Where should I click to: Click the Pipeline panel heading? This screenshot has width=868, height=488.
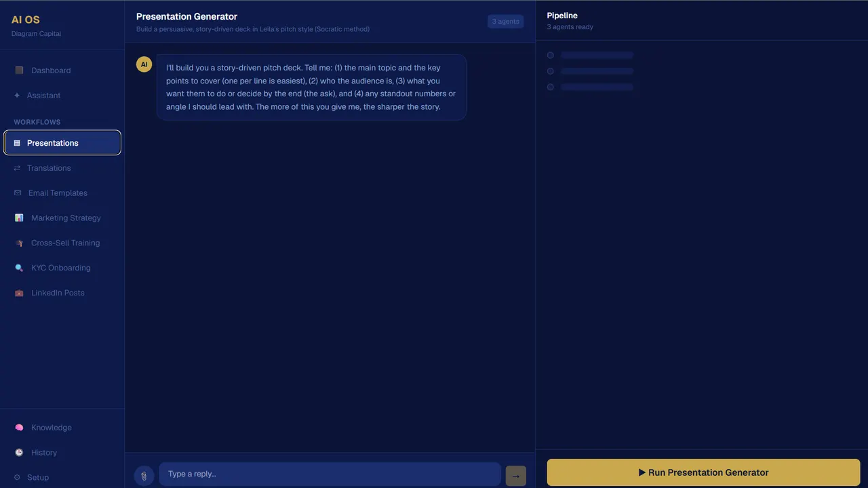click(x=562, y=16)
